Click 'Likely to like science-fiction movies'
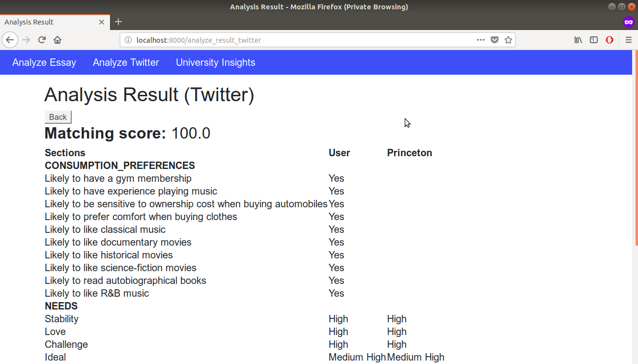The width and height of the screenshot is (638, 364). click(x=120, y=268)
